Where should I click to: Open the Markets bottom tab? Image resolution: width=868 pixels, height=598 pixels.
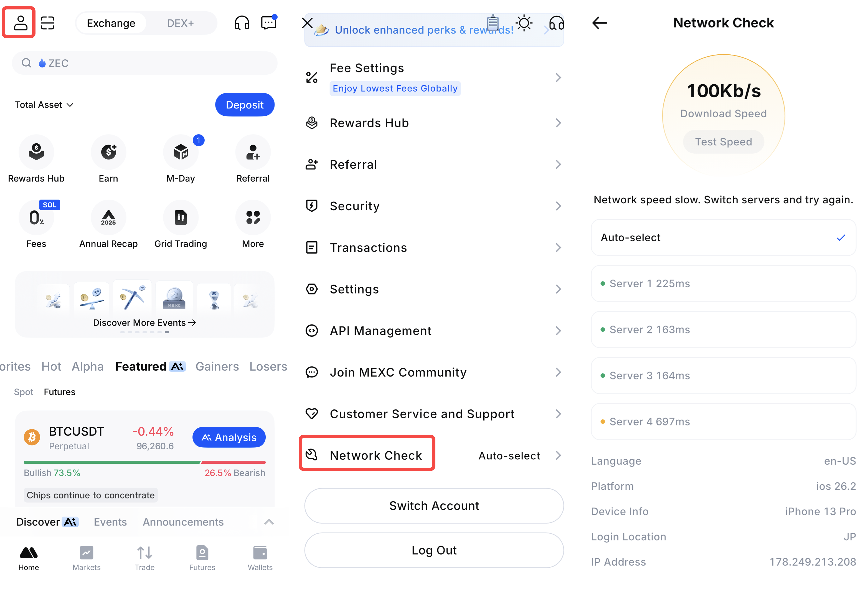87,558
